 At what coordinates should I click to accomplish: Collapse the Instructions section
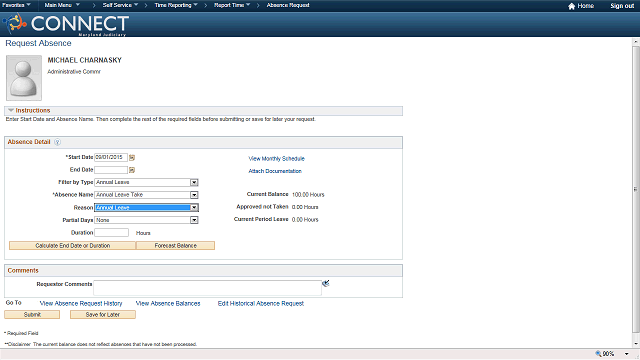[11, 111]
